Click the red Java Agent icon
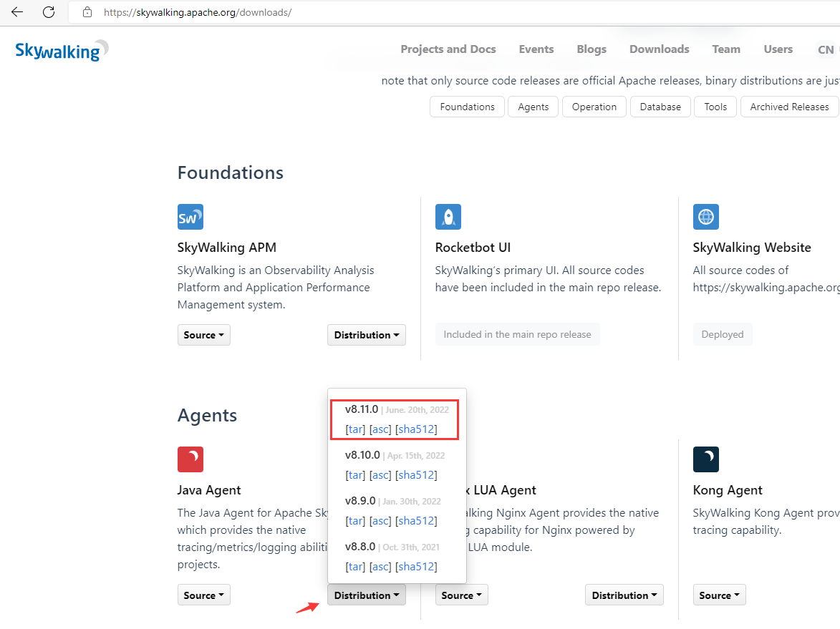 190,459
